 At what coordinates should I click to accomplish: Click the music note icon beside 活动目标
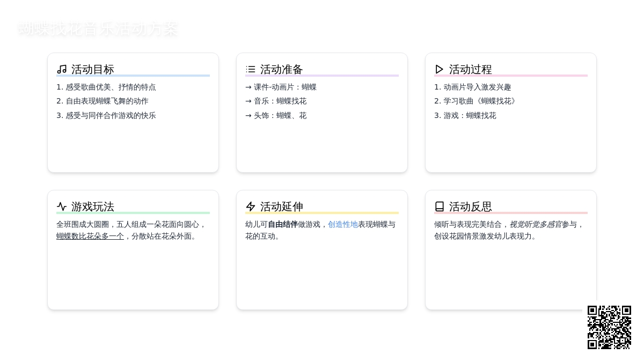click(x=62, y=69)
